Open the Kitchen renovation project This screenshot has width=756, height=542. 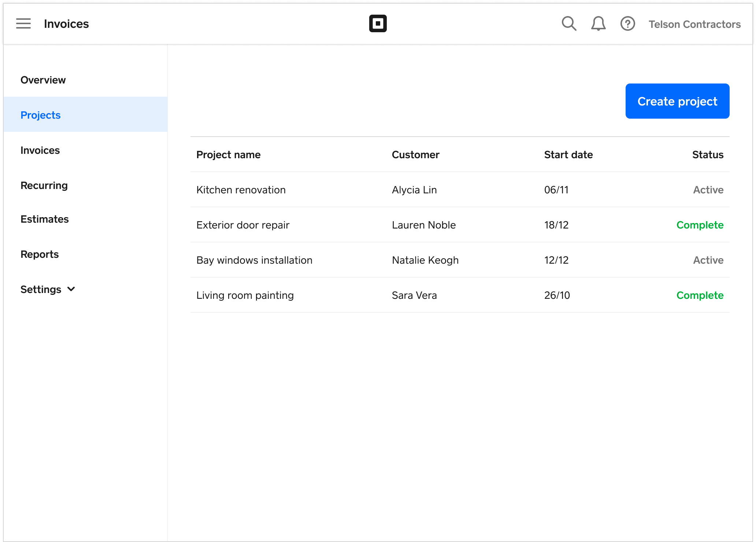[x=241, y=190]
